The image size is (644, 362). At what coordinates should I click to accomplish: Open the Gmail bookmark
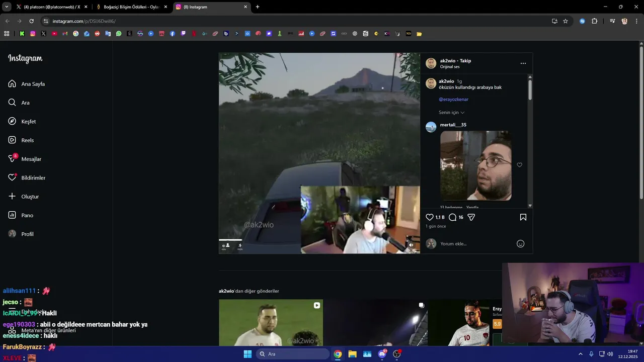click(65, 34)
